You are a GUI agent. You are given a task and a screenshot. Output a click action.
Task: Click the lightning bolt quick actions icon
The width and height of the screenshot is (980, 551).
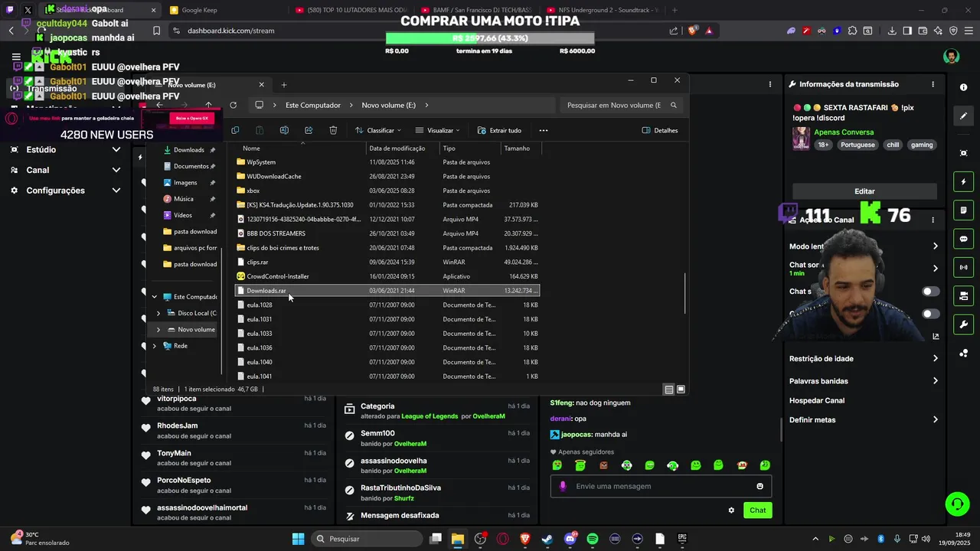[964, 182]
